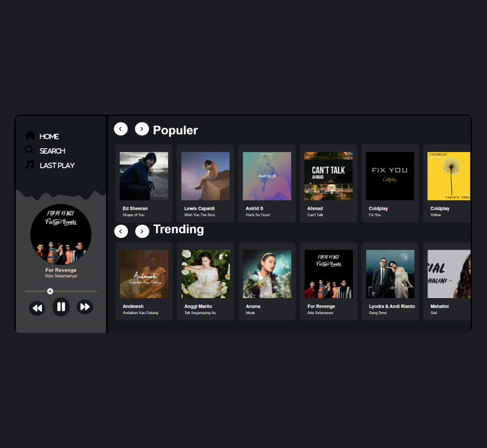Select the Coldplay Fix You album cover
Screen dimensions: 487x448
(x=390, y=176)
